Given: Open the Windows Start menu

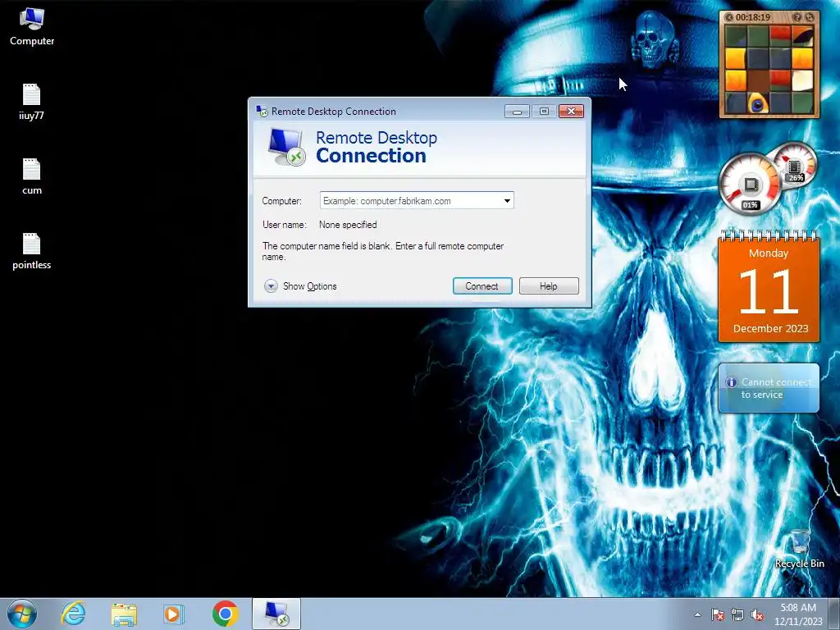Looking at the screenshot, I should (x=22, y=614).
